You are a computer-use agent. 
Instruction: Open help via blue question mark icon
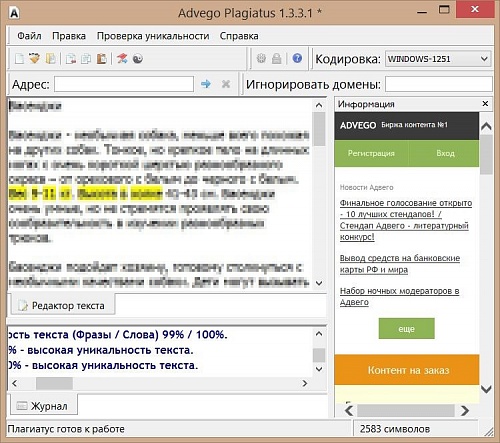[297, 58]
